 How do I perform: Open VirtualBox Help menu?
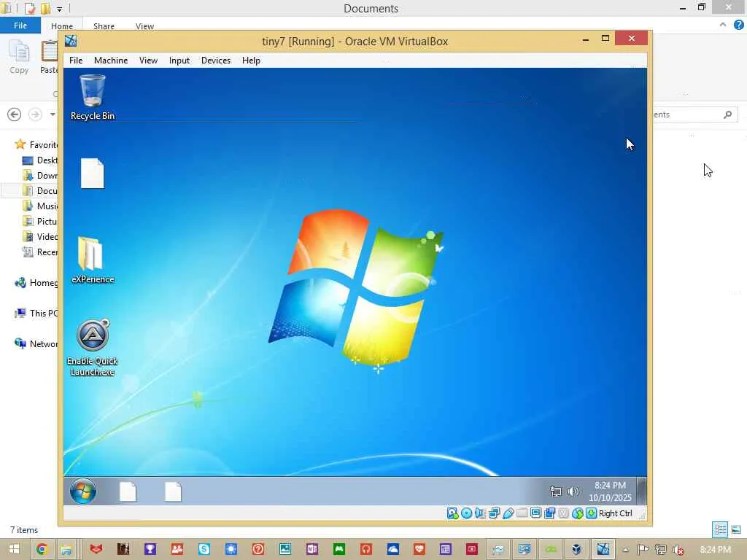click(x=251, y=61)
